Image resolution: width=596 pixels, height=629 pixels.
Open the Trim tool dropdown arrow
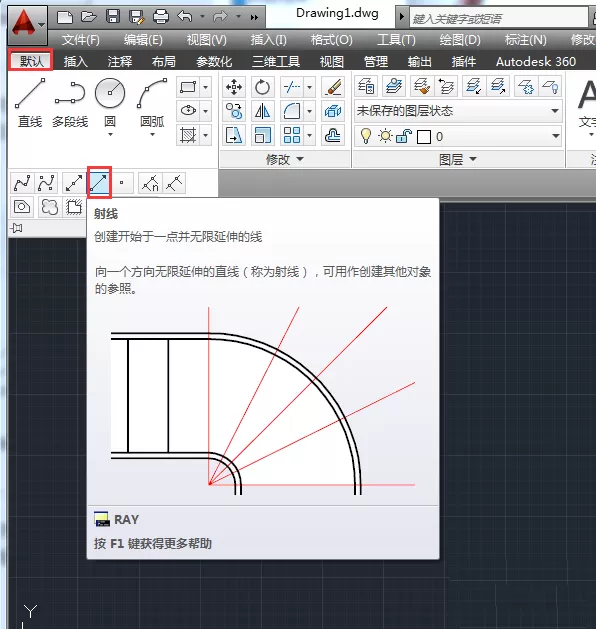(x=310, y=87)
